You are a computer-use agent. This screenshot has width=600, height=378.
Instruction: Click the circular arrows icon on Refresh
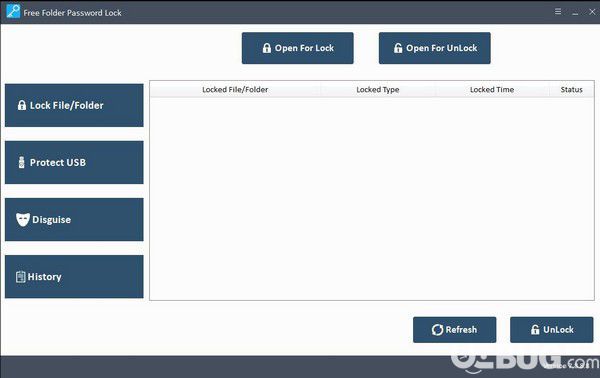click(437, 329)
